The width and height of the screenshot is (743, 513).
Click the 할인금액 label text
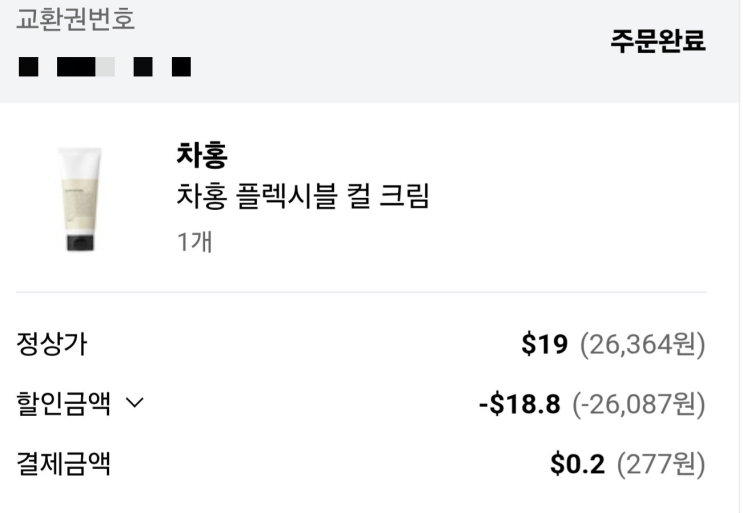[64, 405]
